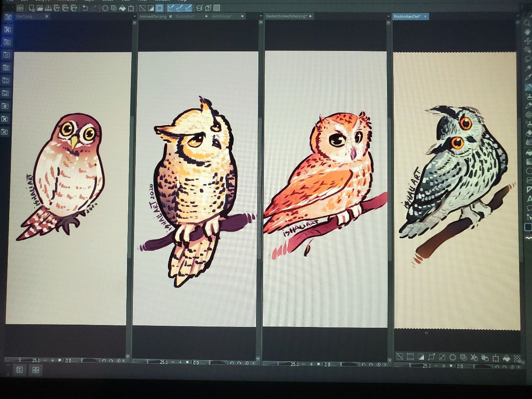Switch to the RockIndianOwl tab
The image size is (532, 399).
pos(411,16)
